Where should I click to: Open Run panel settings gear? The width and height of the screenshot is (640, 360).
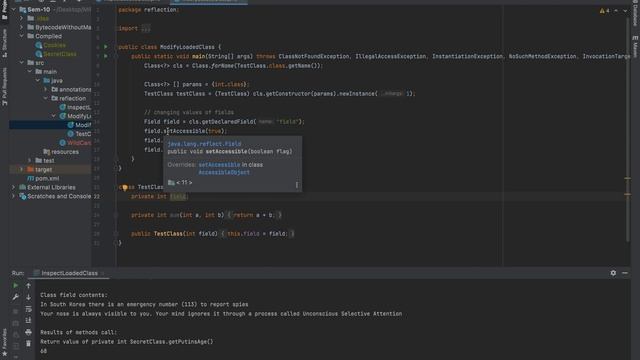click(613, 273)
